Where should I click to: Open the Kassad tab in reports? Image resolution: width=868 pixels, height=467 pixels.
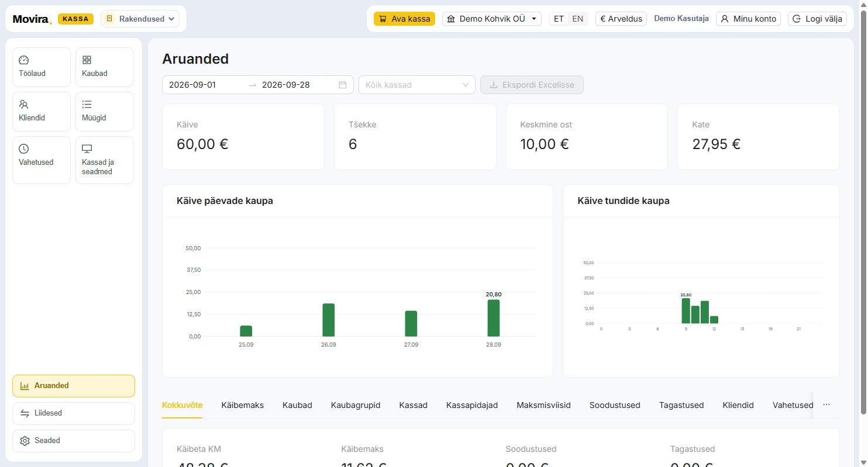(414, 405)
